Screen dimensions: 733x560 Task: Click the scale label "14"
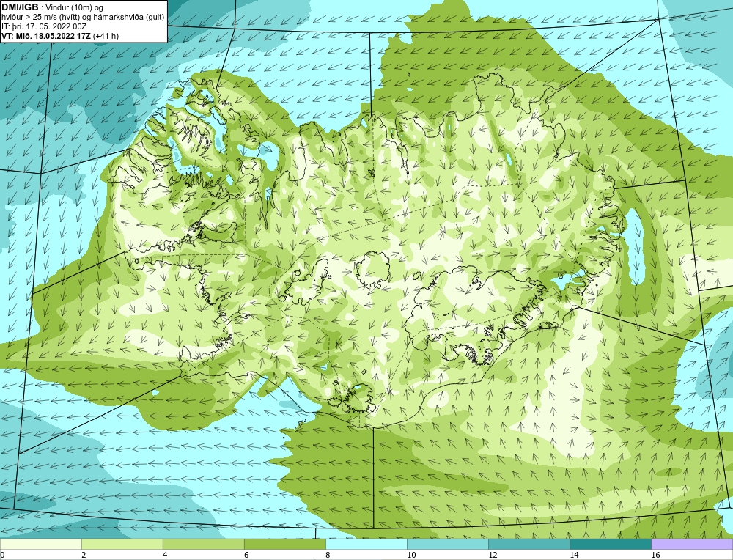(x=574, y=555)
